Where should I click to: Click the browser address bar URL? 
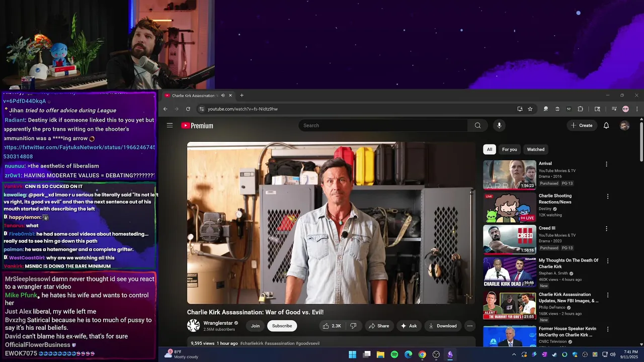point(243,109)
